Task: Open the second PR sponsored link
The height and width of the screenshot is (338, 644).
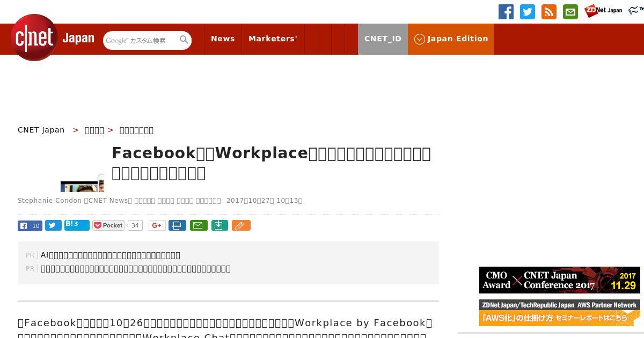Action: 136,268
